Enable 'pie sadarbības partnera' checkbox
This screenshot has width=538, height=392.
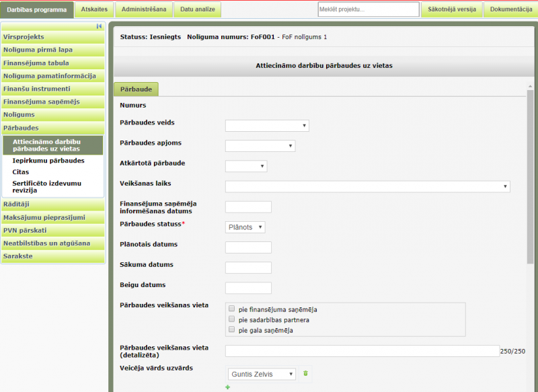232,319
